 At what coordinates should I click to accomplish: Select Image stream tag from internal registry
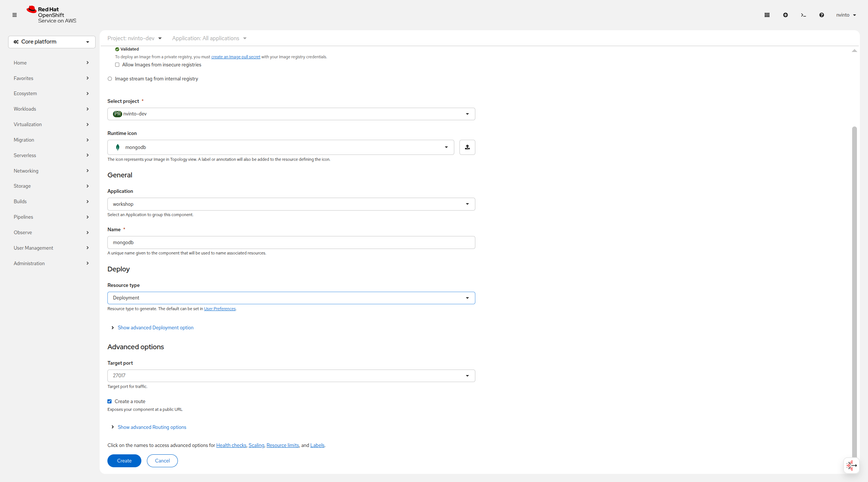110,79
